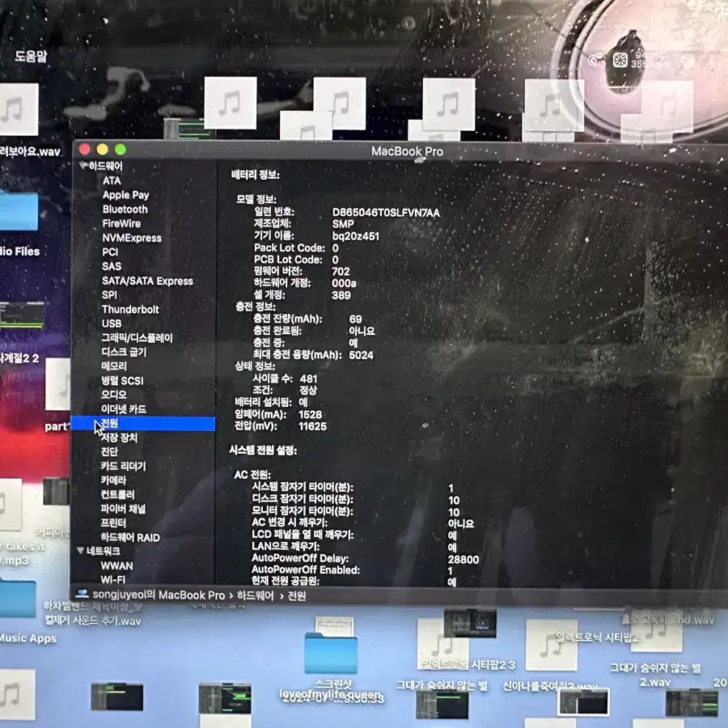The height and width of the screenshot is (728, 728).
Task: Collapse the 하드웨어 section triangle
Action: [x=83, y=165]
